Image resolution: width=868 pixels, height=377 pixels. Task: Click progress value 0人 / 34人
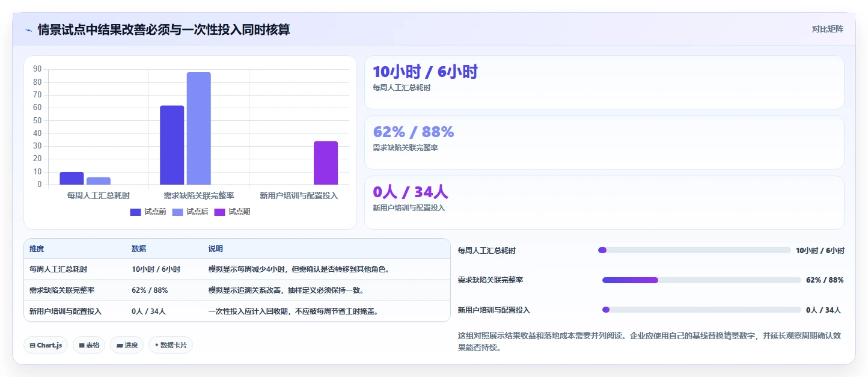click(824, 310)
